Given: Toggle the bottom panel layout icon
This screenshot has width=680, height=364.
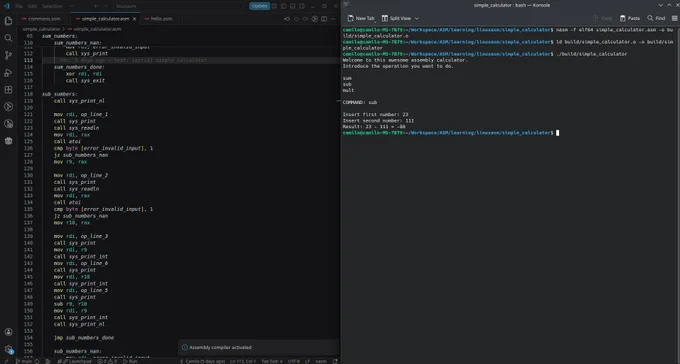Looking at the screenshot, I should (293, 6).
